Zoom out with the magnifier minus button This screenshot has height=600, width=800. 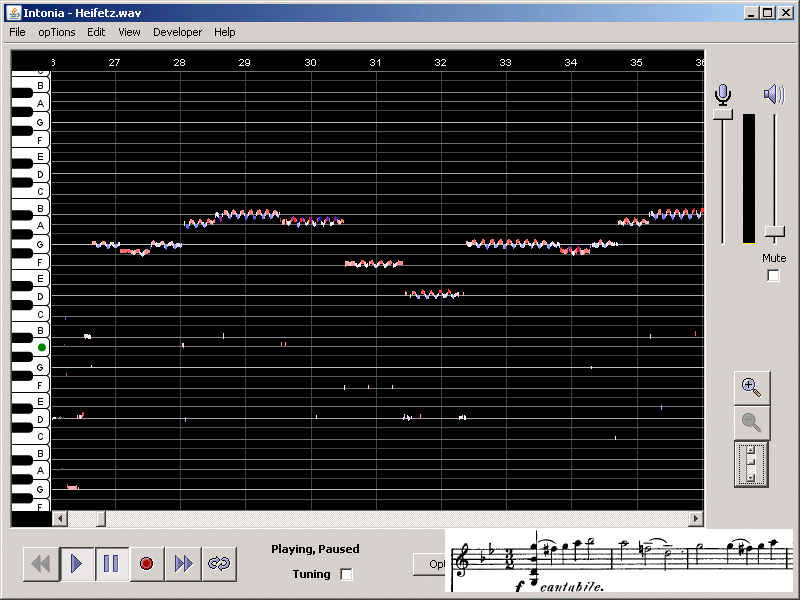click(752, 423)
